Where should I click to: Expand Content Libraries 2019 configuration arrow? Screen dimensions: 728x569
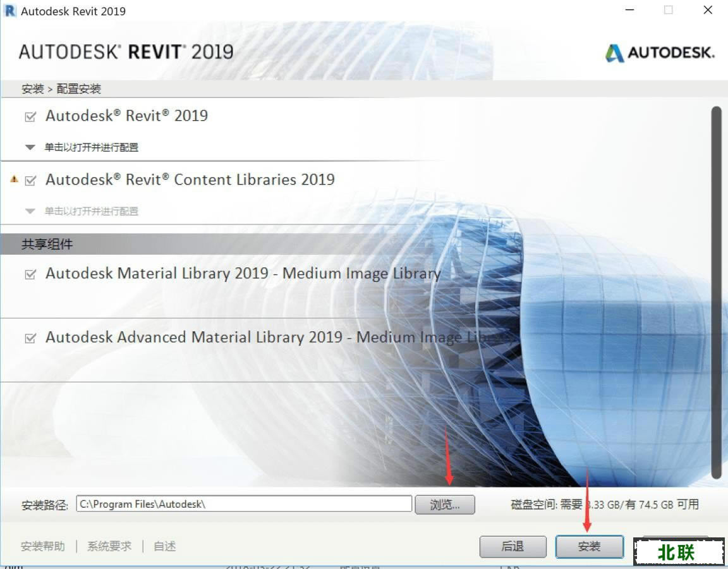(x=30, y=211)
